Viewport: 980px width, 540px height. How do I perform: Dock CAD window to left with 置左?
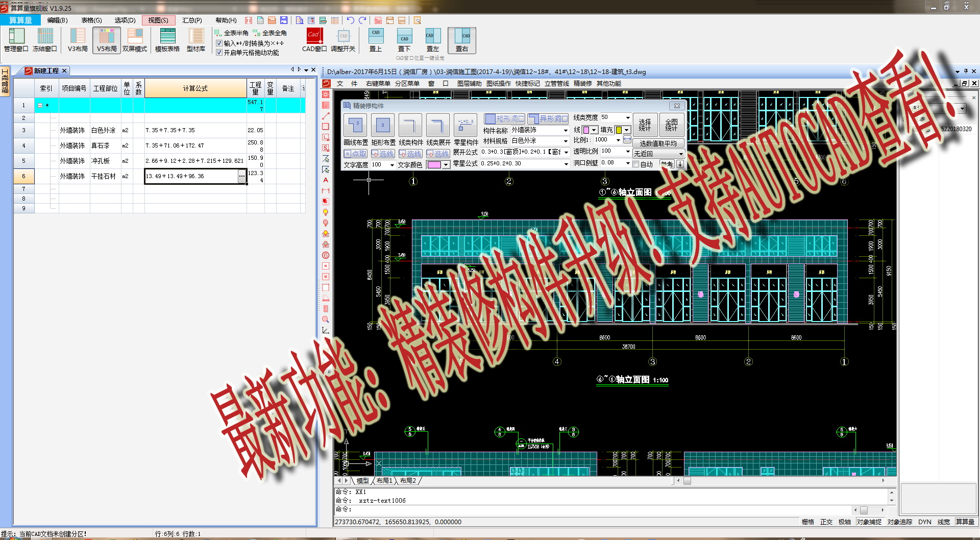tap(433, 40)
